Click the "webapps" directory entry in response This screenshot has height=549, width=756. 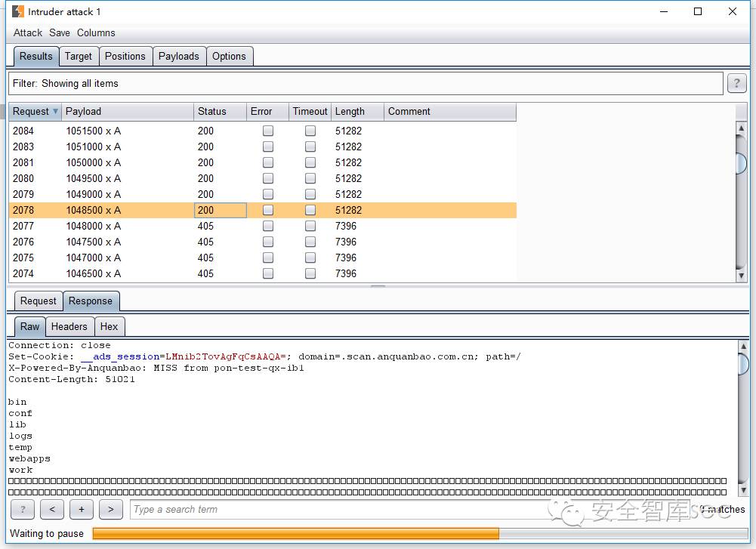(29, 458)
